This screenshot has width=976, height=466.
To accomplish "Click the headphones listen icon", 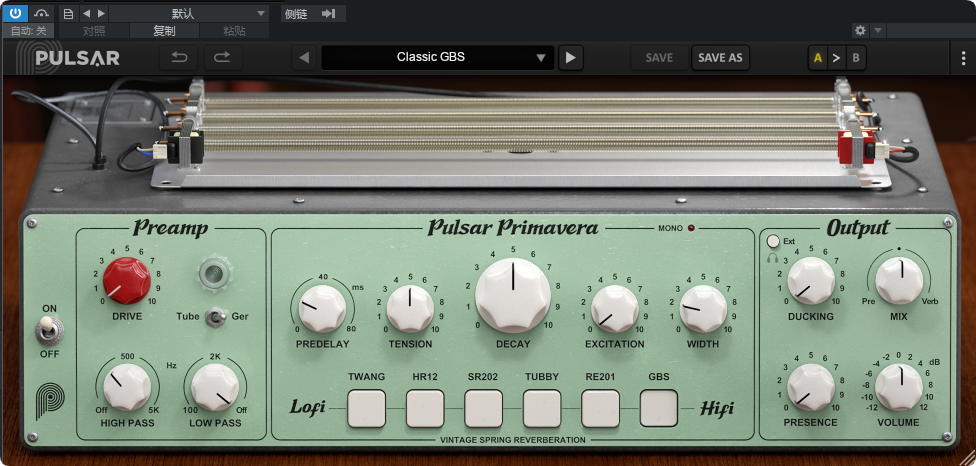I will click(773, 257).
